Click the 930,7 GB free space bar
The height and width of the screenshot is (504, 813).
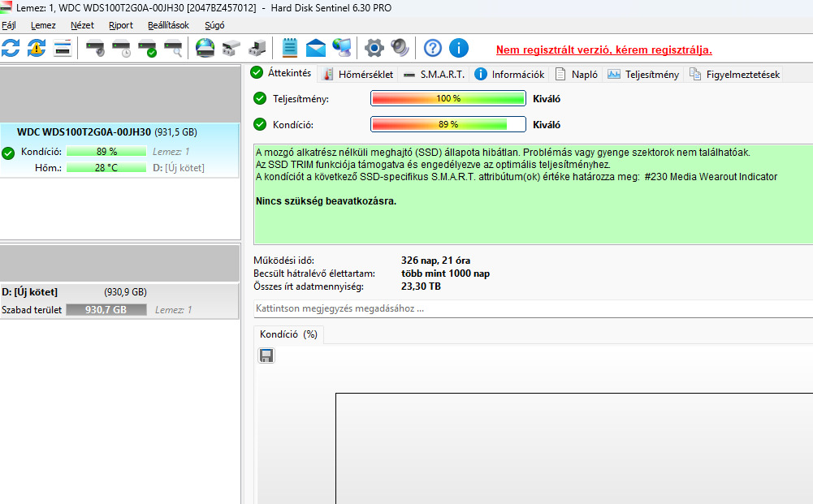[106, 310]
